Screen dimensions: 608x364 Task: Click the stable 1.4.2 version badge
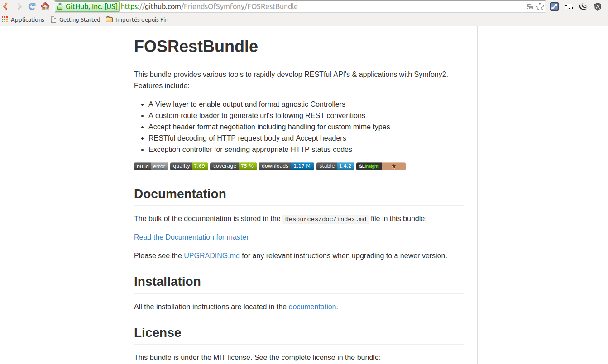coord(335,166)
